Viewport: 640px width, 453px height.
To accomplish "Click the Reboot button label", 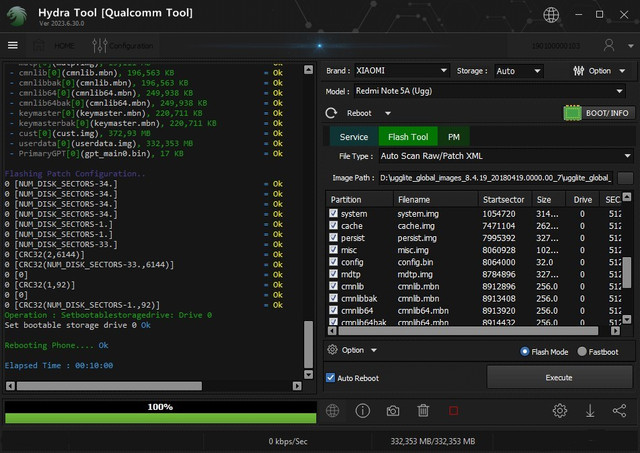I will coord(359,113).
